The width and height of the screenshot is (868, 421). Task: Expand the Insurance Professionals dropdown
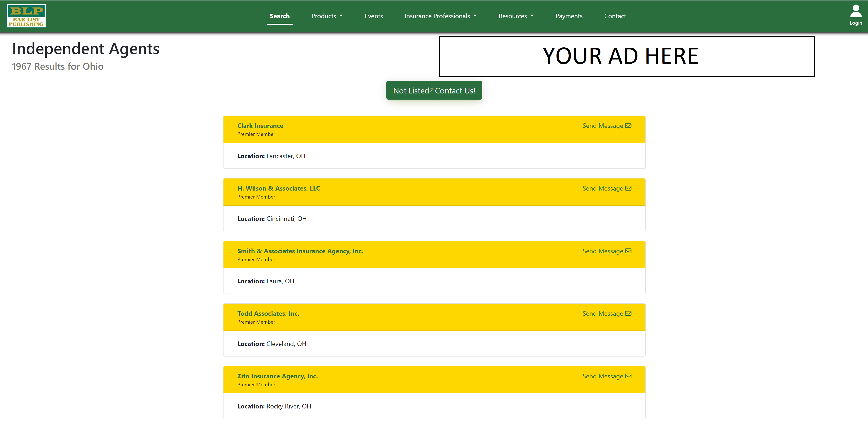[x=440, y=16]
